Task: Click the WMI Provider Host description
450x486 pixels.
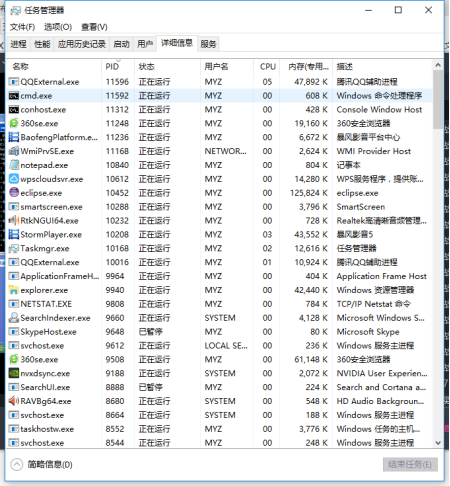Action: click(374, 151)
